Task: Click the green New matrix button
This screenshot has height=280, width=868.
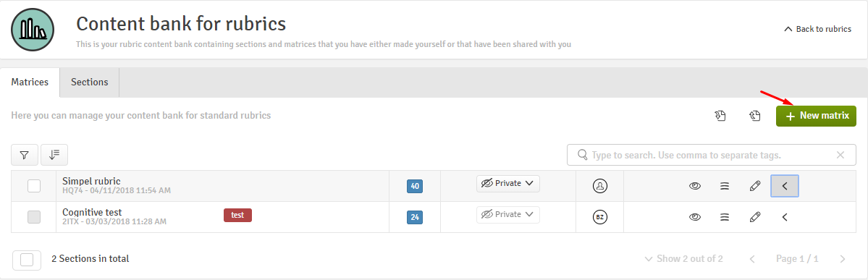Action: pyautogui.click(x=816, y=116)
